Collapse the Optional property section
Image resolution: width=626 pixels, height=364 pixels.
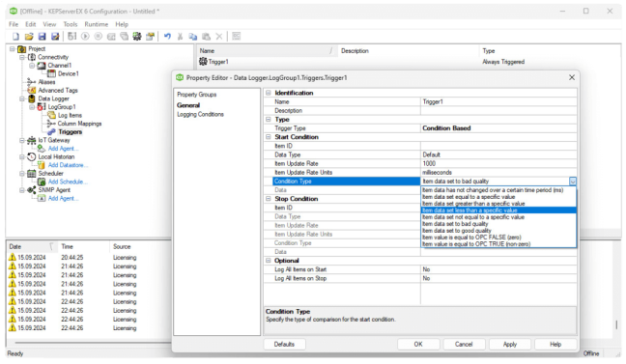(269, 261)
